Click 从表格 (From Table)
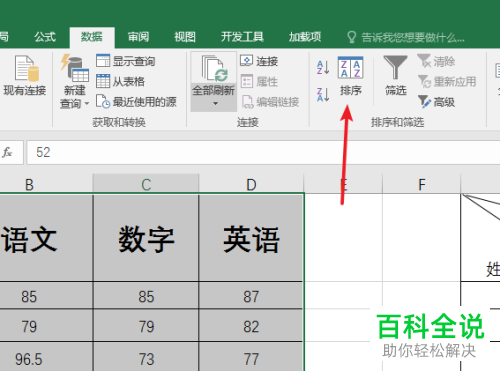 (x=120, y=82)
